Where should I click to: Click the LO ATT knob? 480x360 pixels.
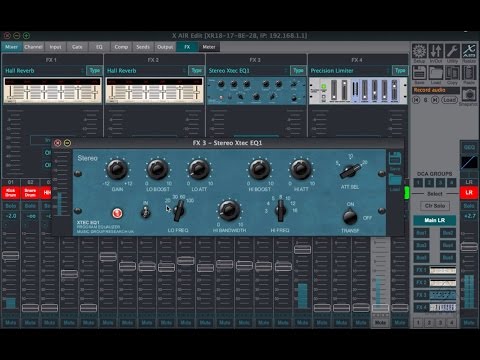(199, 169)
